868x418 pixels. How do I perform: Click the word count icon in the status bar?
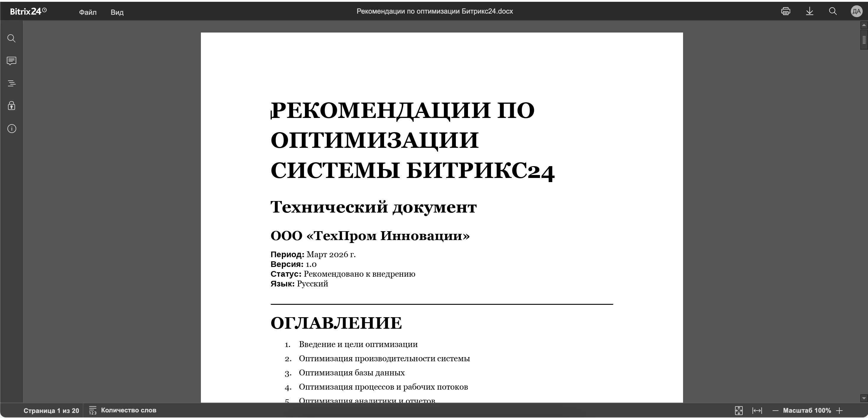click(x=93, y=410)
